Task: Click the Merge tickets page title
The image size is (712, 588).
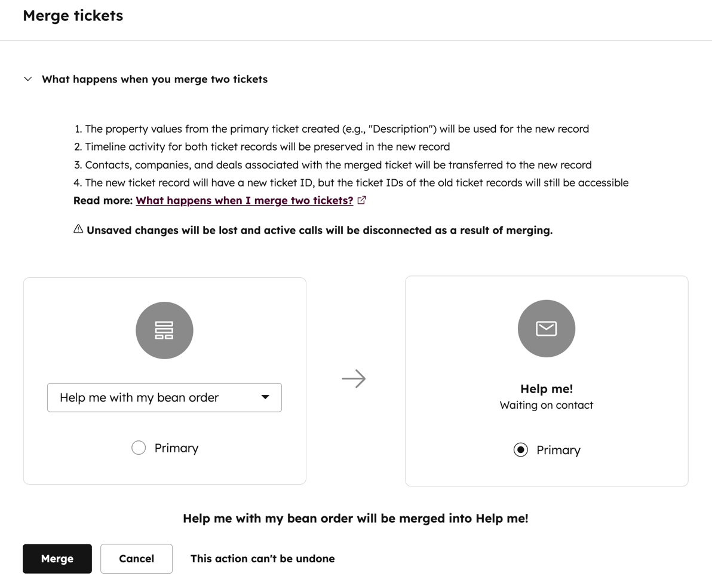Action: pyautogui.click(x=73, y=16)
